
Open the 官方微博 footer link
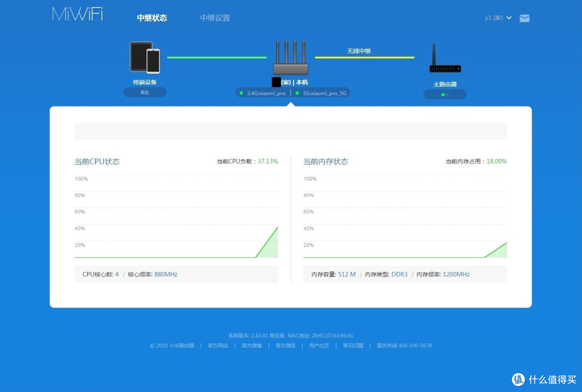(x=252, y=346)
